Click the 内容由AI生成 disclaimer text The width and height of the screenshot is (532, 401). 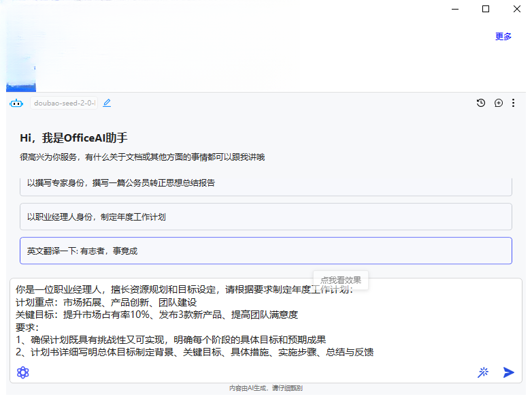tap(266, 388)
